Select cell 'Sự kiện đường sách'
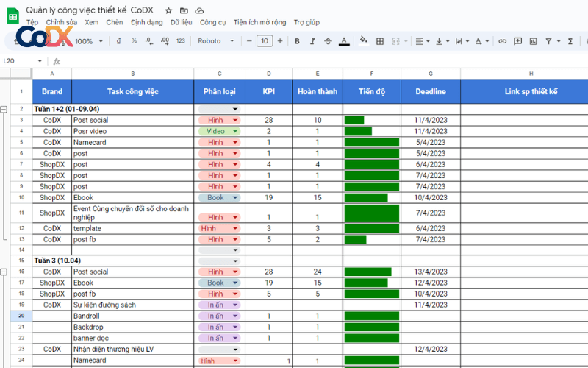The width and height of the screenshot is (588, 368). pyautogui.click(x=133, y=305)
